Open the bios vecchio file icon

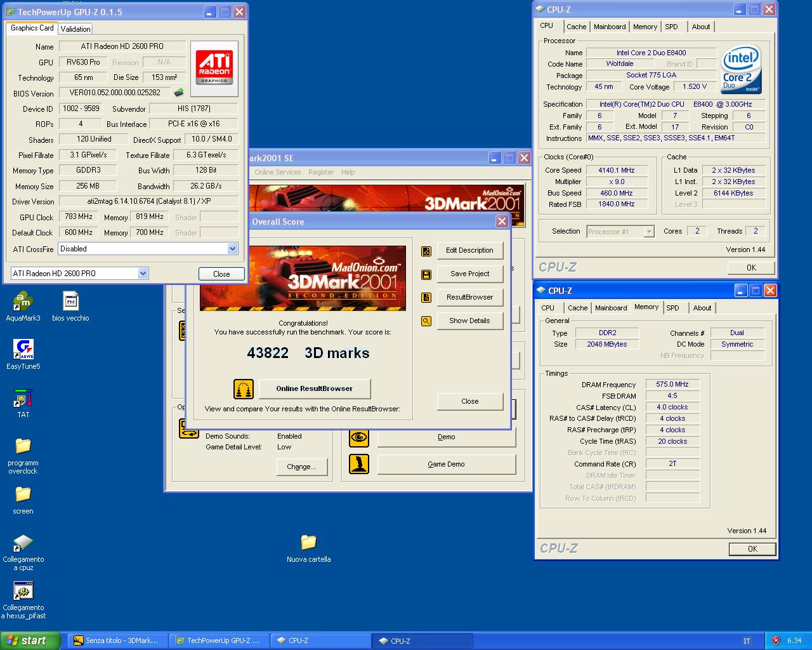coord(70,307)
